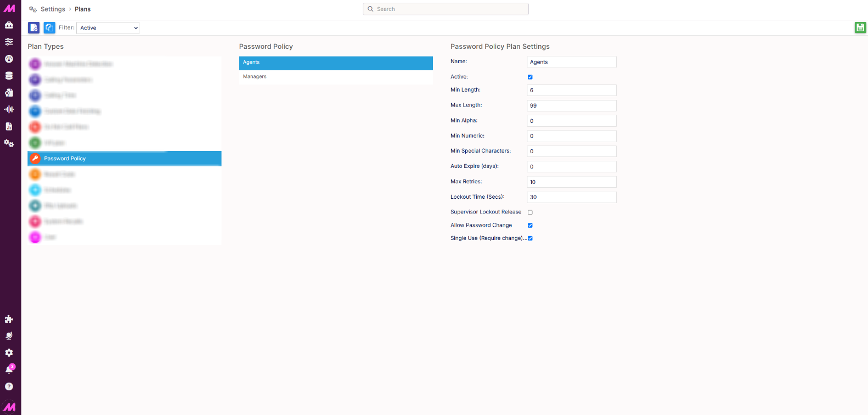
Task: Click the Max Retries label
Action: pos(466,182)
